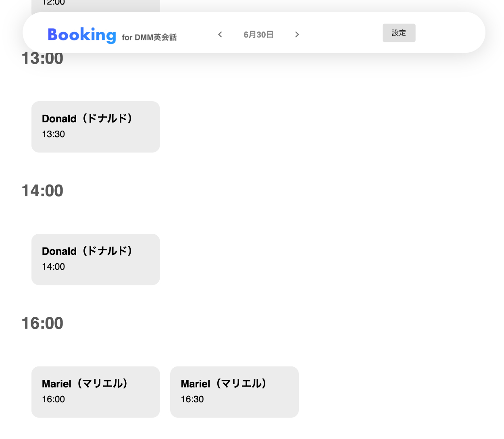The height and width of the screenshot is (439, 504).
Task: Go to the previous day with the left chevron
Action: (220, 35)
